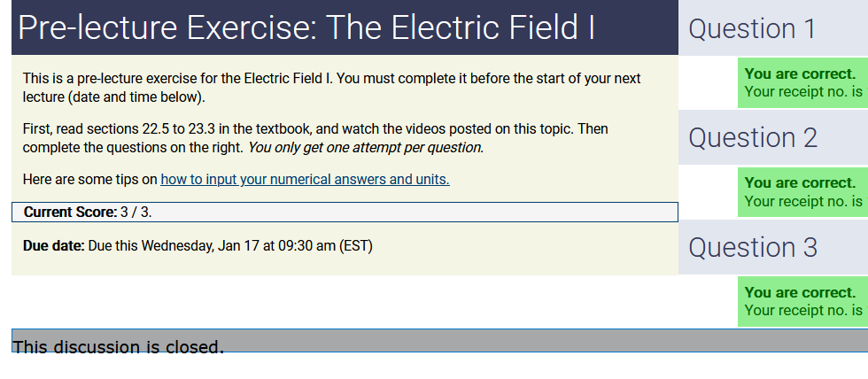Select the receipt number line under Question 1
The image size is (868, 379).
pos(802,91)
